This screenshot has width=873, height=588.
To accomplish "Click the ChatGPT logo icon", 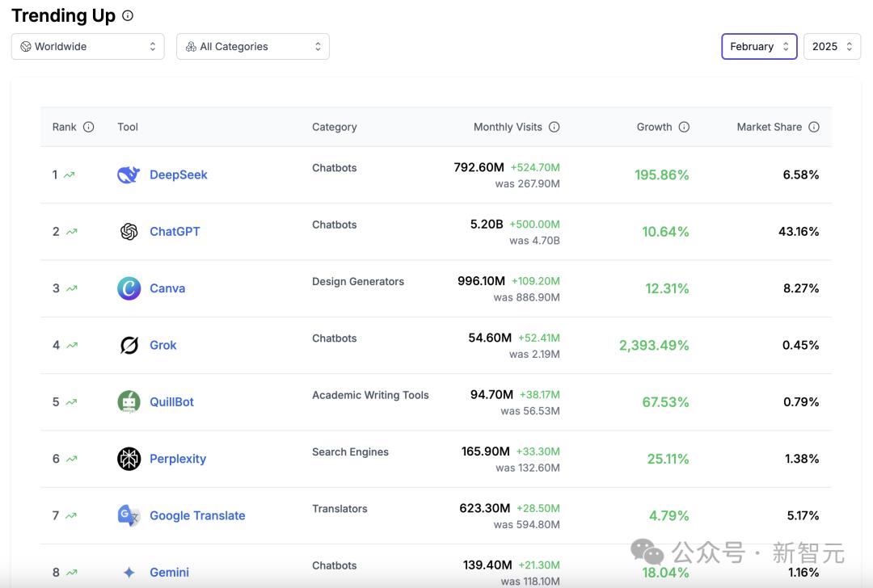I will (x=129, y=232).
